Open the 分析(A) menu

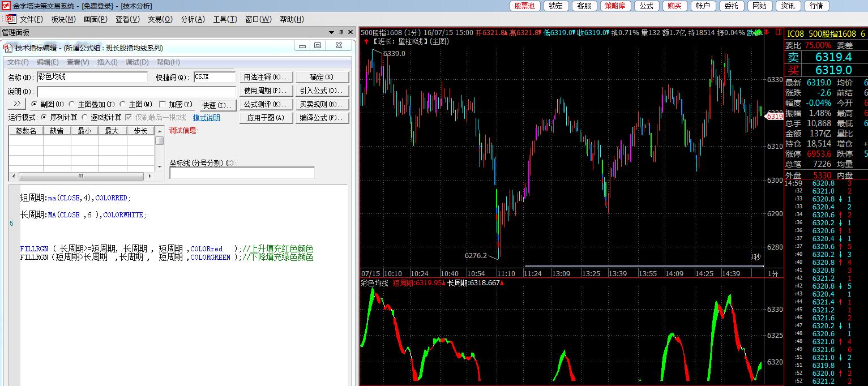tap(193, 19)
